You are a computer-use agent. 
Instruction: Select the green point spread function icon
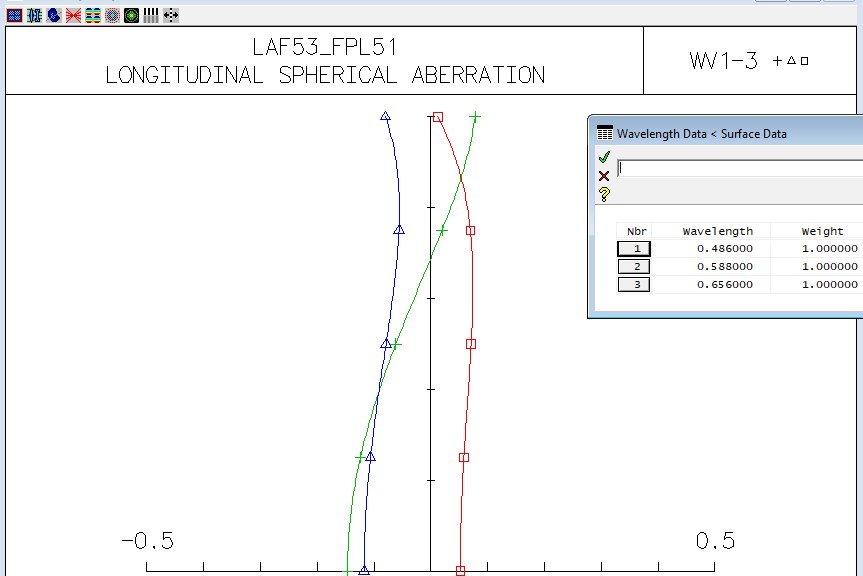tap(132, 15)
